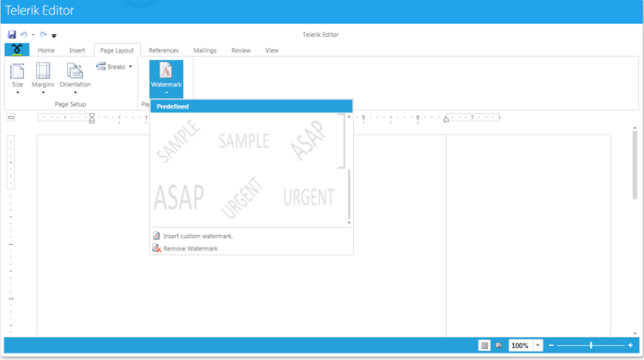644x360 pixels.
Task: Choose the diagonal URGENT watermark
Action: click(x=243, y=197)
